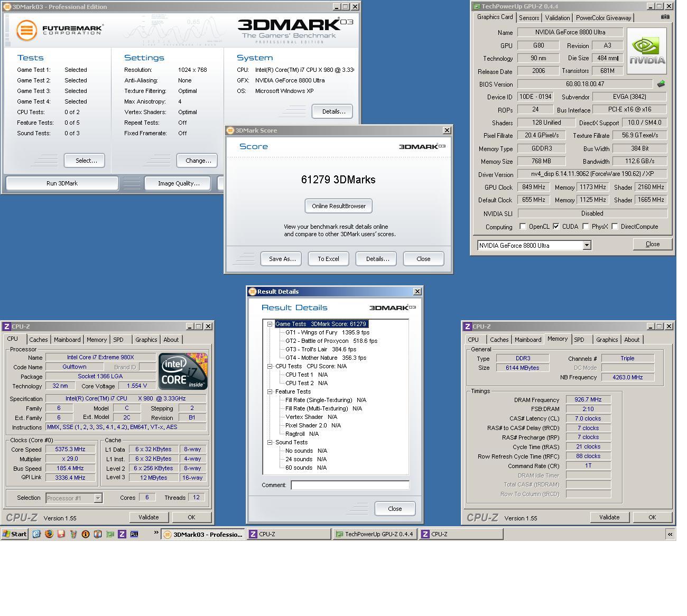
Task: Click the red floppy disk quick launch icon
Action: pos(61,534)
